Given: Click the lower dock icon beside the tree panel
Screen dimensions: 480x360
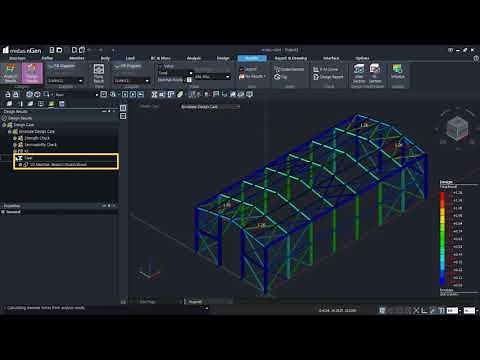Looking at the screenshot, I should tap(123, 116).
